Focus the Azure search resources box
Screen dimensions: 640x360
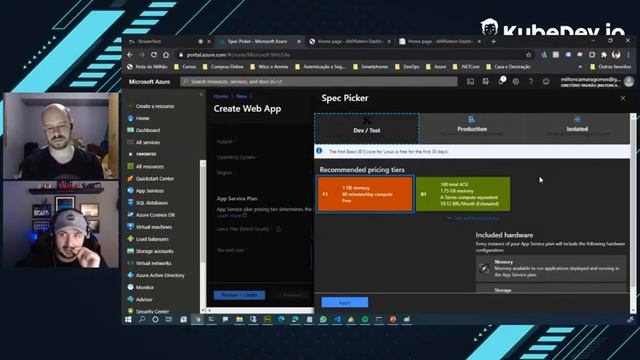coord(319,82)
